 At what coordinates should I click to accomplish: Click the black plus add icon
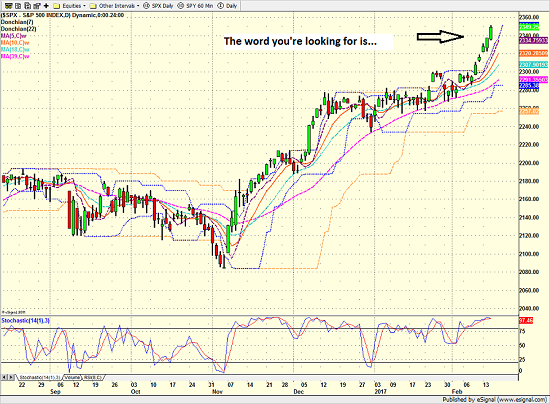point(46,6)
